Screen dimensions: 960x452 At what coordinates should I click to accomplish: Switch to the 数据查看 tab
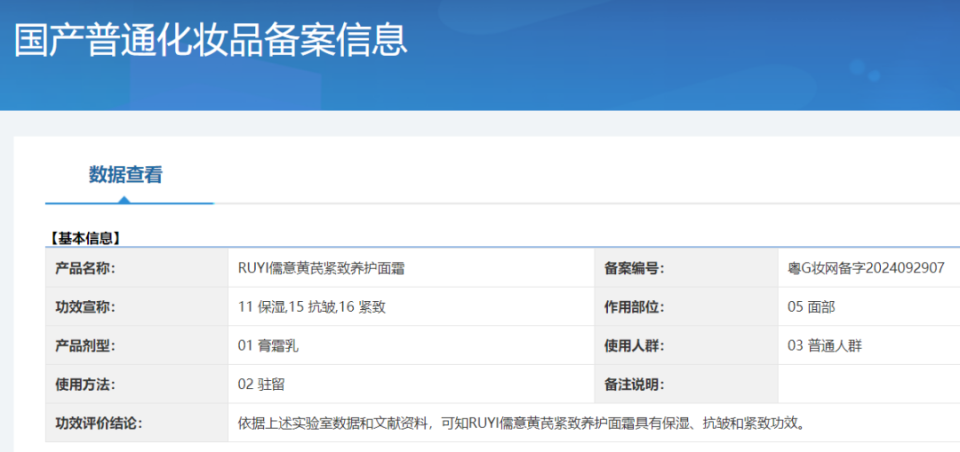pos(126,175)
